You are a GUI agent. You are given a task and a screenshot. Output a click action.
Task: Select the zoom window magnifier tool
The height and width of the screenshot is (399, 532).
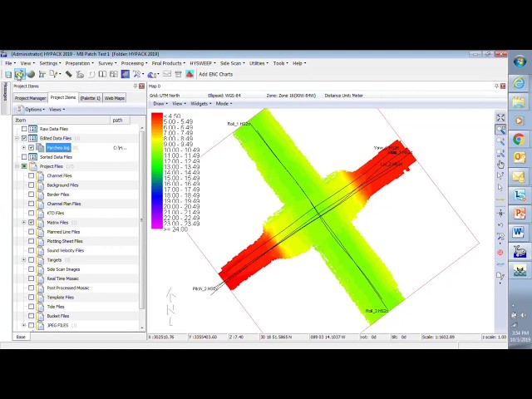500,130
